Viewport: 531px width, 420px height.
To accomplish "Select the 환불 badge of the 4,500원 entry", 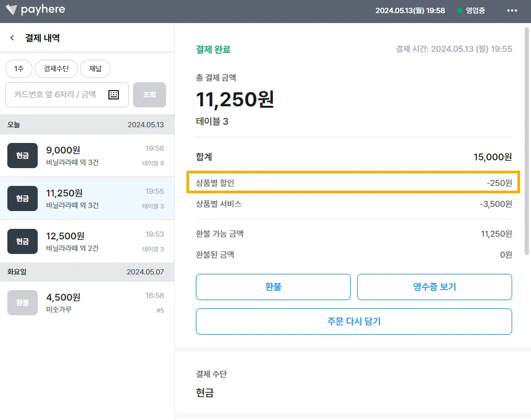I will (x=23, y=303).
